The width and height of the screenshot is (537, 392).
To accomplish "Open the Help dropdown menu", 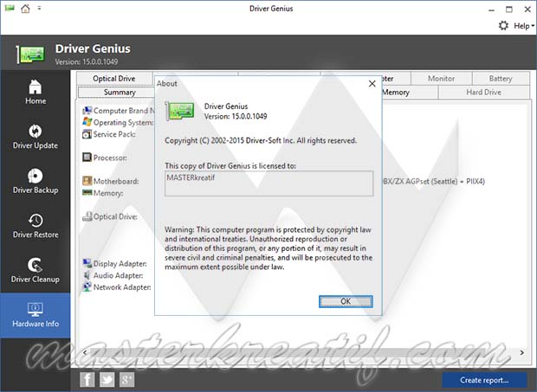I will pos(524,26).
